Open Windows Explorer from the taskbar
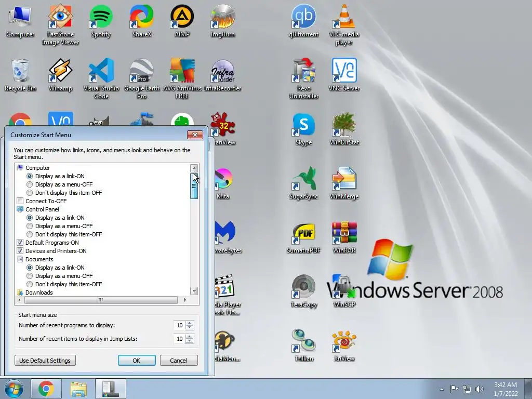The image size is (532, 399). [78, 389]
